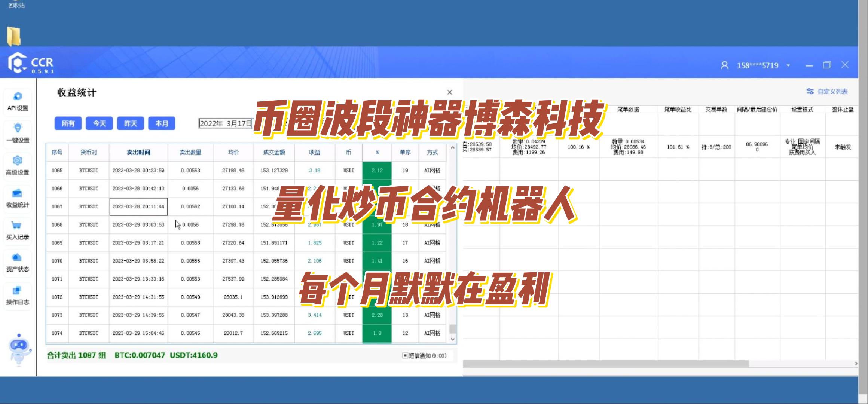Filter records by 本月
This screenshot has width=868, height=404.
[162, 123]
